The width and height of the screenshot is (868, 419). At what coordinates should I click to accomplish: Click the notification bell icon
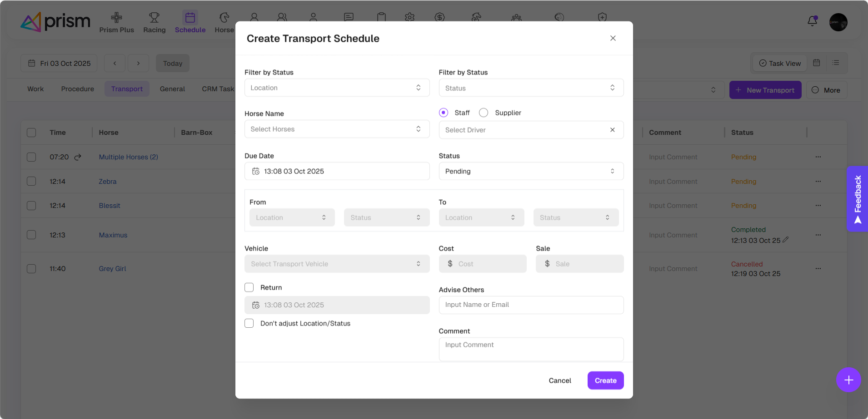[x=812, y=21]
